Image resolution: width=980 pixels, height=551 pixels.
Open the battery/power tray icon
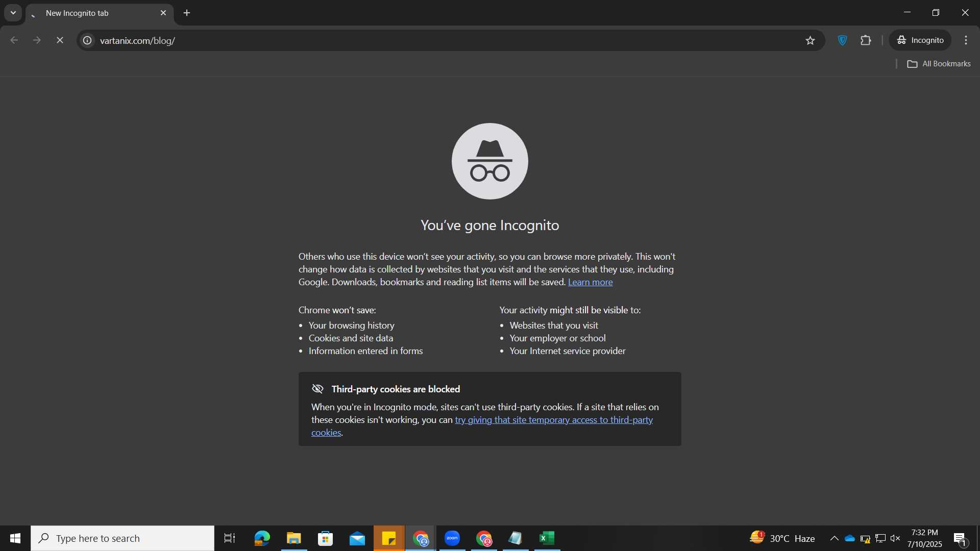click(865, 538)
